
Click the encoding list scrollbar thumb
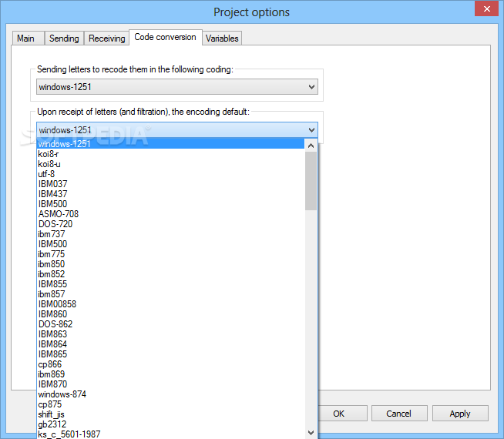[x=311, y=181]
